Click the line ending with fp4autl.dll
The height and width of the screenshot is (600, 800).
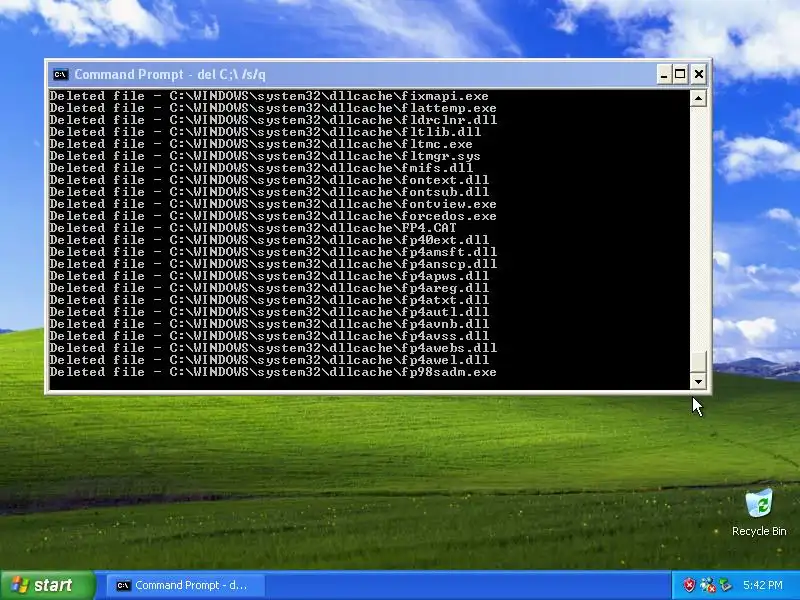click(x=269, y=312)
